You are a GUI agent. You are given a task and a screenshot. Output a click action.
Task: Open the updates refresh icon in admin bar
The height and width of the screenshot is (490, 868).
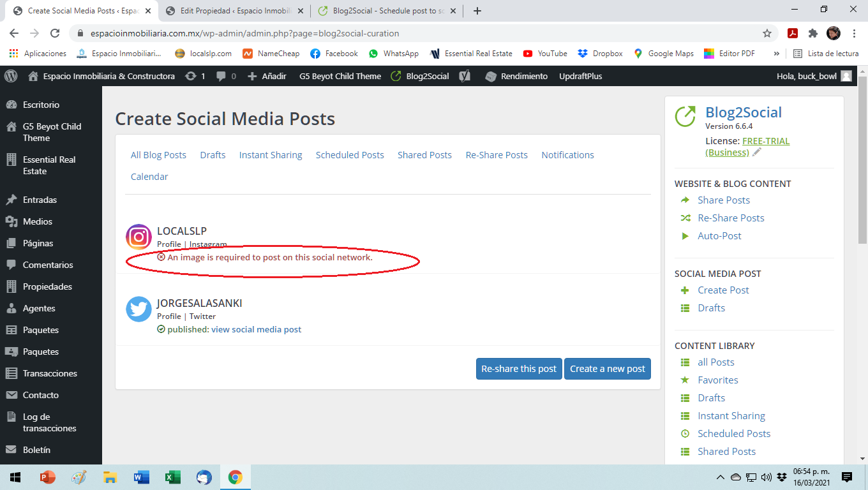point(190,76)
